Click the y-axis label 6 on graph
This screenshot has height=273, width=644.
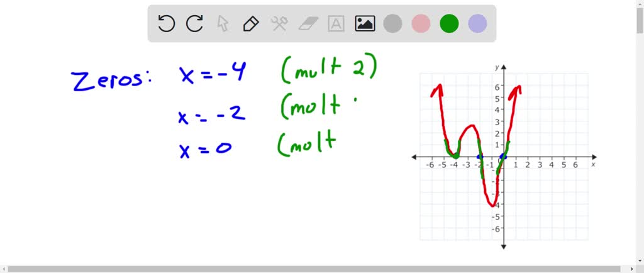pyautogui.click(x=497, y=87)
